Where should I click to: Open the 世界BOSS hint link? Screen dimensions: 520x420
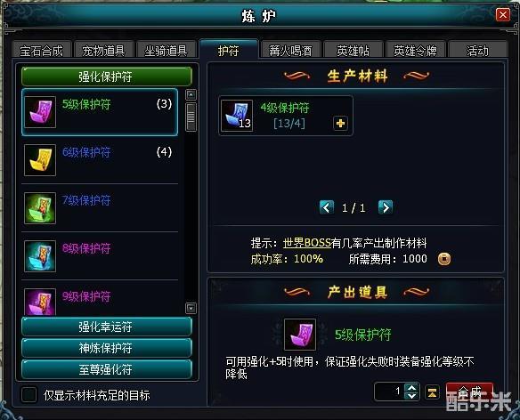coord(307,243)
